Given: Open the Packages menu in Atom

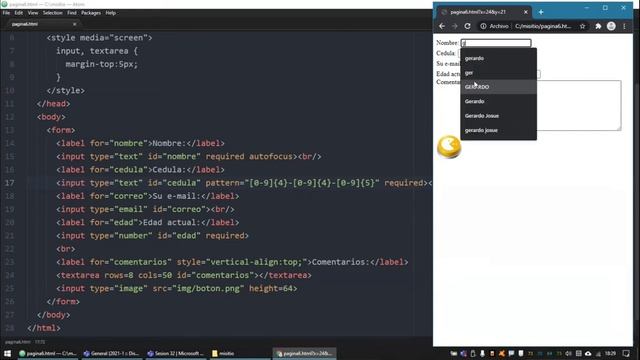Looking at the screenshot, I should (91, 13).
